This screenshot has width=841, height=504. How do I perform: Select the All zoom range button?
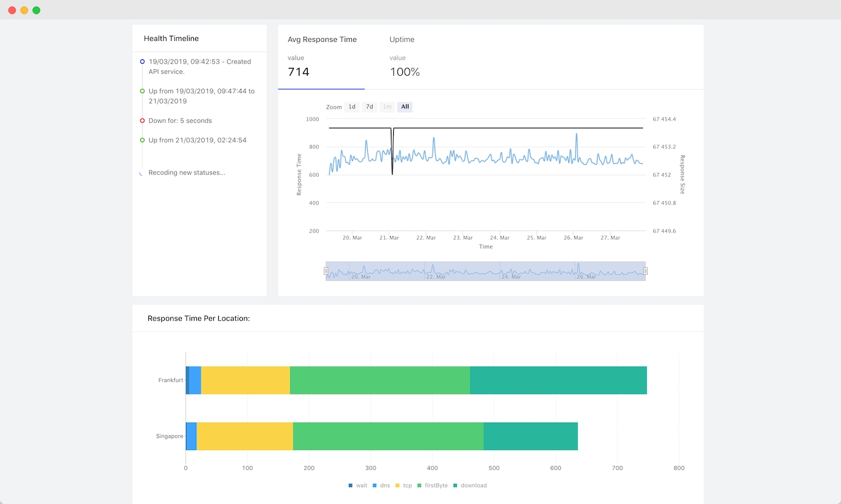click(405, 107)
